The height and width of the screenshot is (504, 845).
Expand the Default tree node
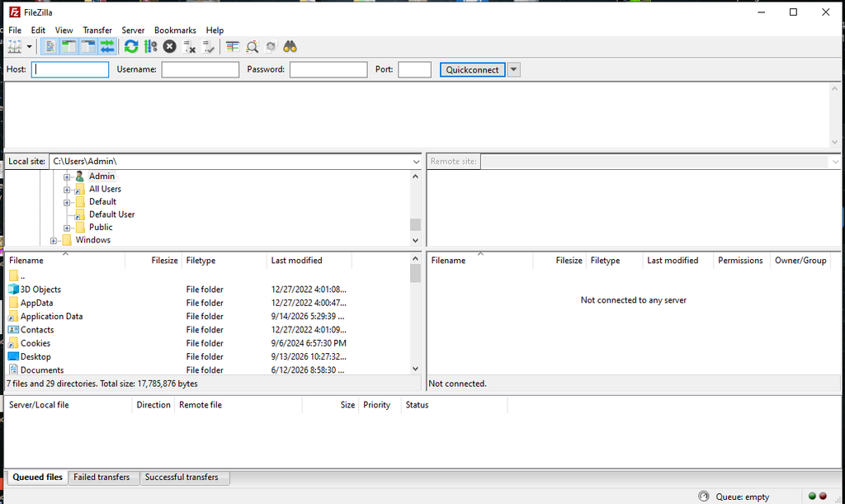pos(67,202)
